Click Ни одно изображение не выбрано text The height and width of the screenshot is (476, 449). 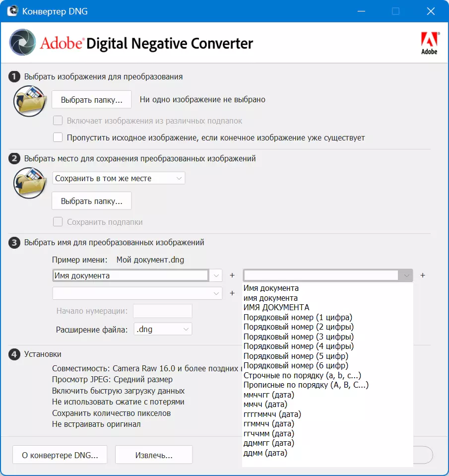pyautogui.click(x=202, y=99)
